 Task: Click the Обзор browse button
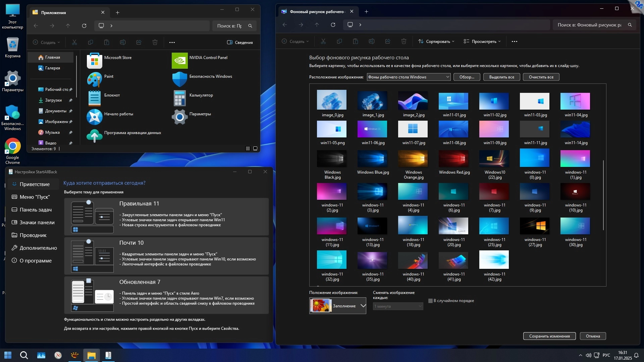click(x=467, y=77)
